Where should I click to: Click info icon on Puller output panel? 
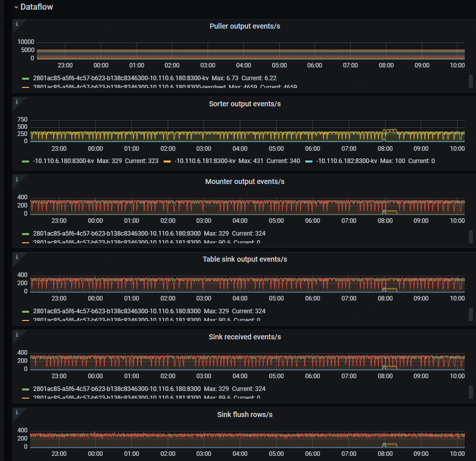tap(17, 24)
